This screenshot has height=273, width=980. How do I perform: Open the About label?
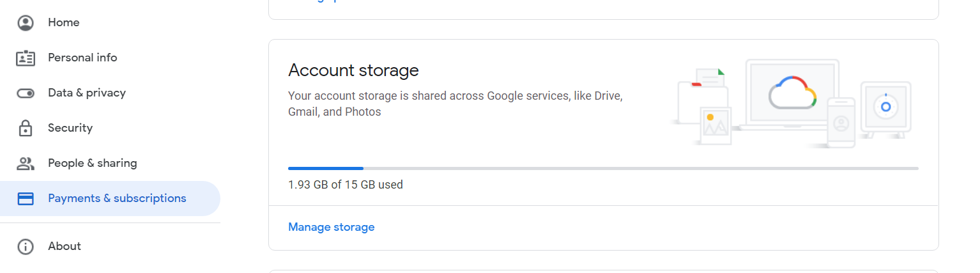(65, 246)
